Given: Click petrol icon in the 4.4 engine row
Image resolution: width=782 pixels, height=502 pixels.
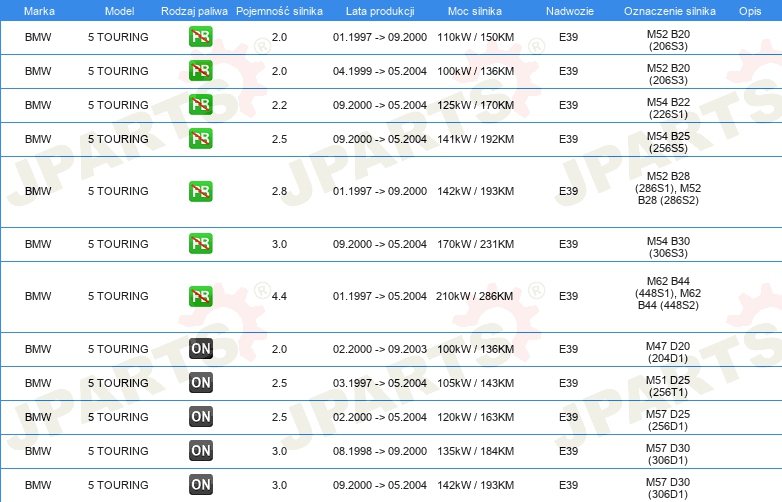Looking at the screenshot, I should [x=200, y=296].
